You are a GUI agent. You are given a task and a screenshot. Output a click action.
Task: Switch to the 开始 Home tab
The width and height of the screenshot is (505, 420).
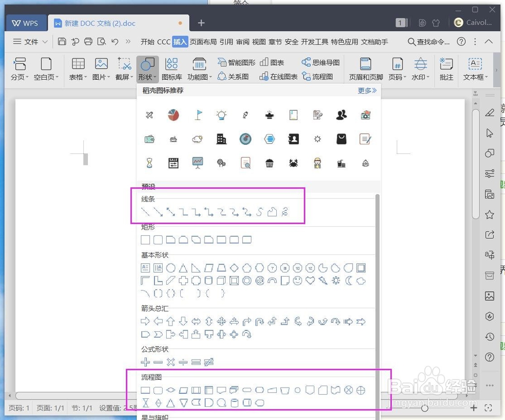click(x=147, y=42)
